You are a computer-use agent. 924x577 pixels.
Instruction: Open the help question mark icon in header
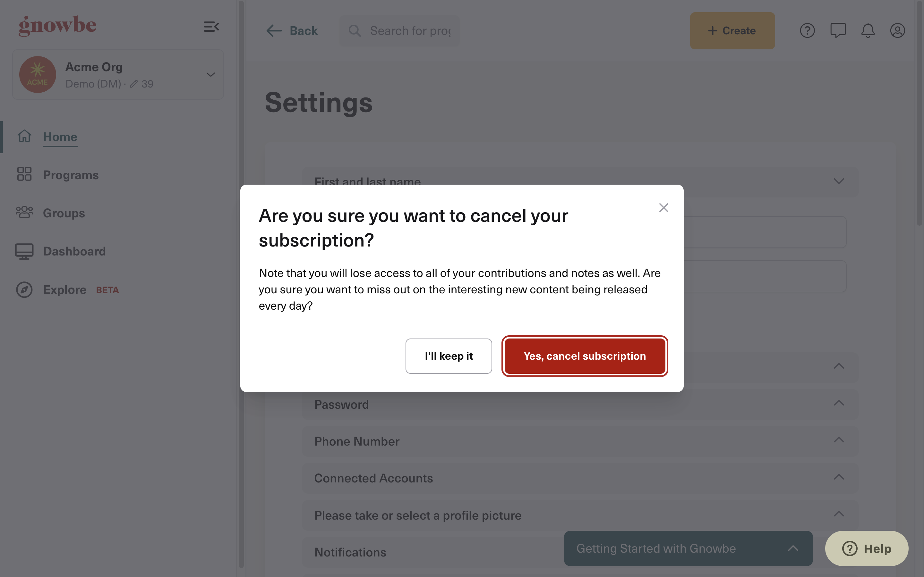point(807,30)
